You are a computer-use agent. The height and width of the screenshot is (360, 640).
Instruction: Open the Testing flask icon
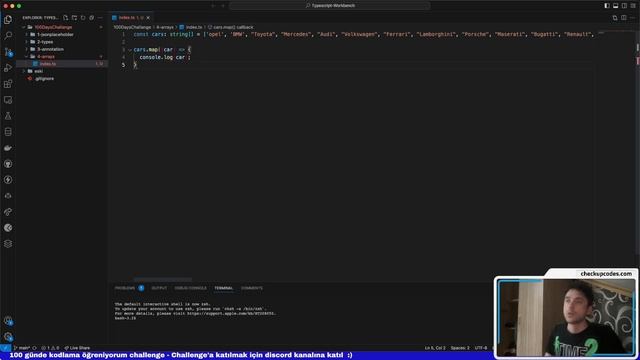tap(8, 116)
